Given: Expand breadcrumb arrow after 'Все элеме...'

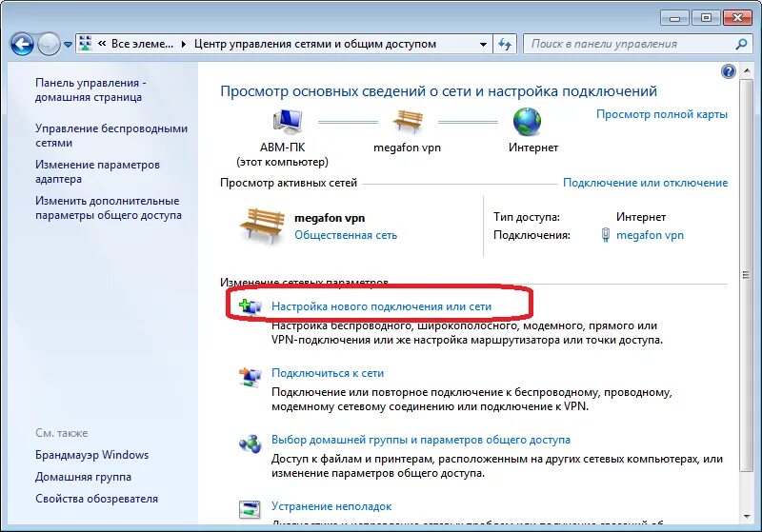Looking at the screenshot, I should (x=184, y=44).
